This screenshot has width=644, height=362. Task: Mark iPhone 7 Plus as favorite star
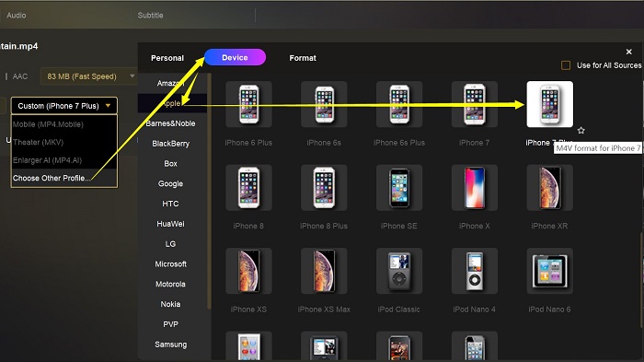pos(581,131)
